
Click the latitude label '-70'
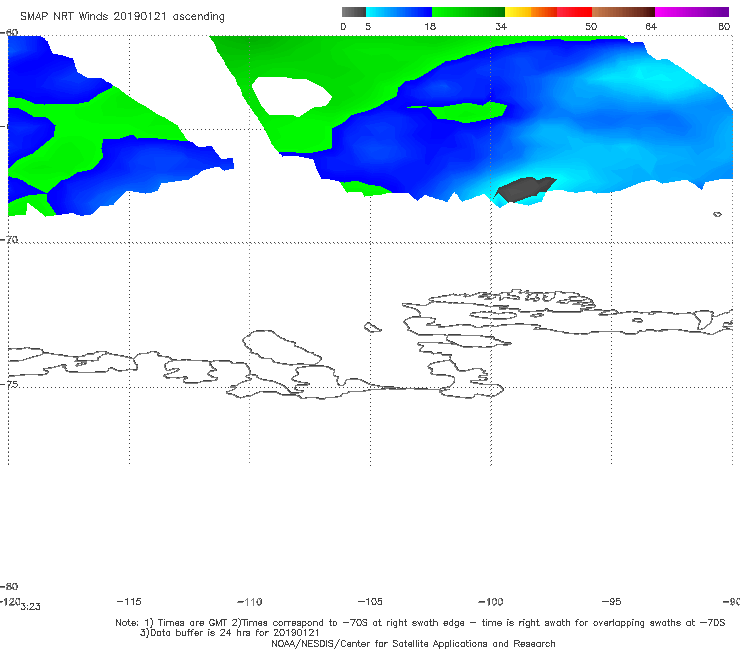pyautogui.click(x=9, y=239)
